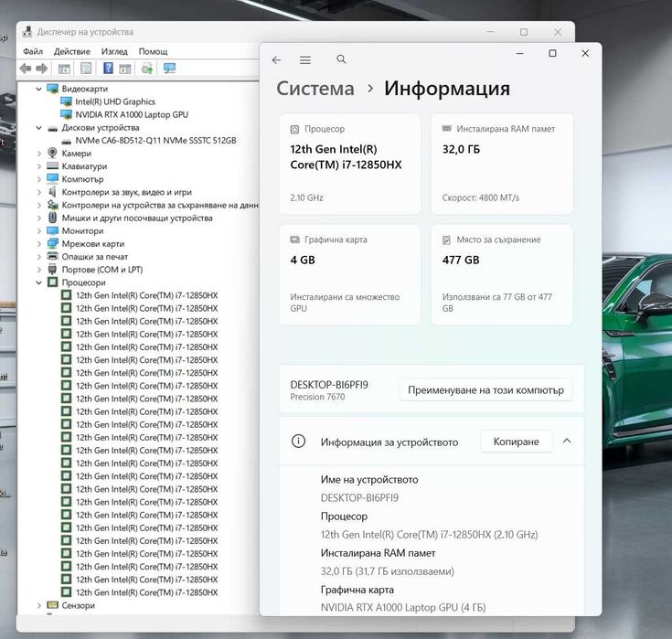This screenshot has height=639, width=672.
Task: Click the Update driver toolbar icon
Action: 147,69
